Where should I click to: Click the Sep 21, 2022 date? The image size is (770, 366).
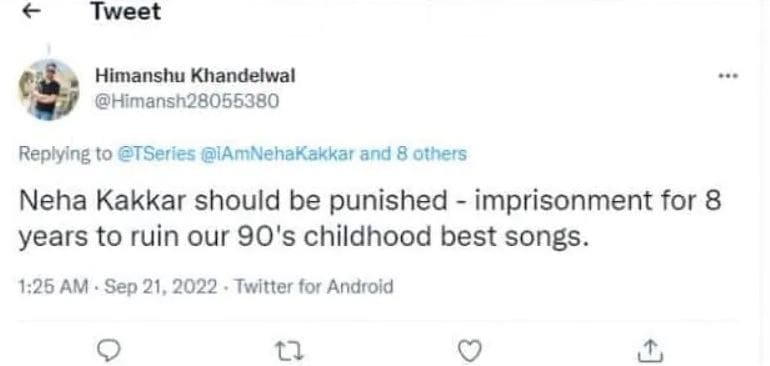tap(160, 286)
